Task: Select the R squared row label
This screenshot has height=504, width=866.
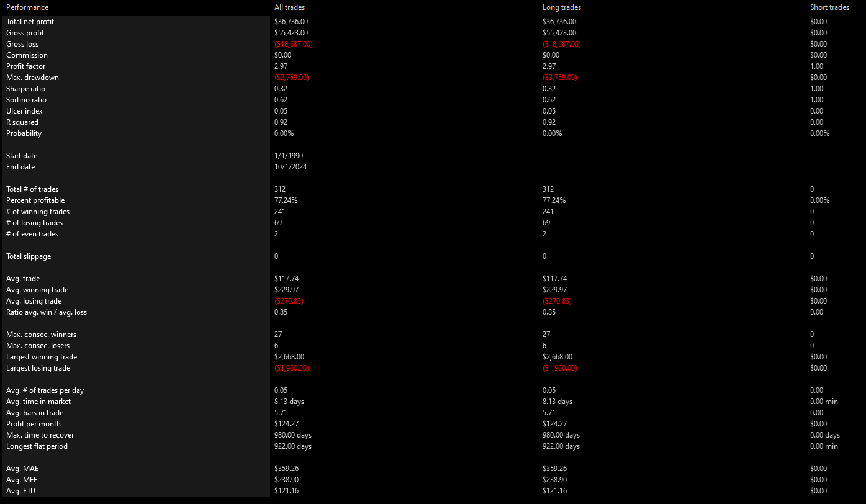Action: [x=22, y=122]
